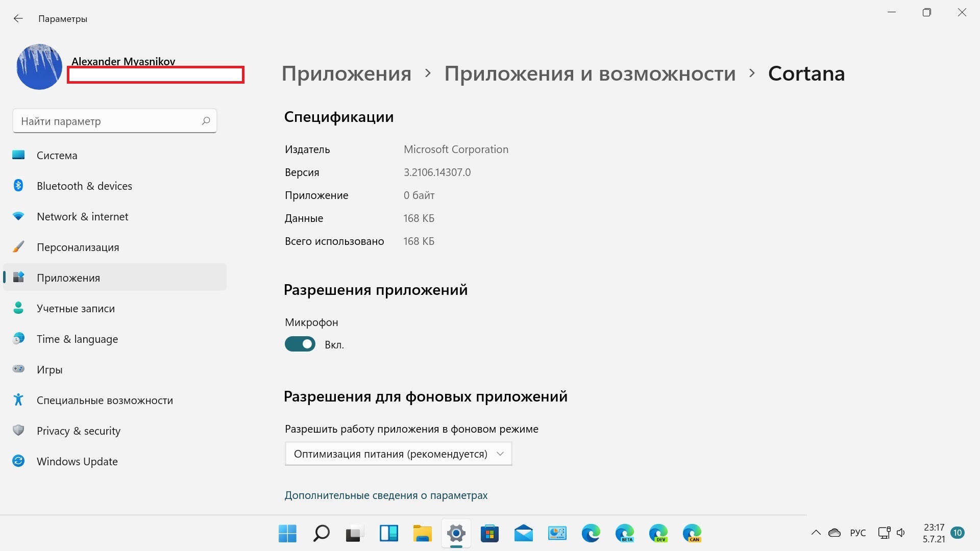
Task: Click the Privacy shield icon
Action: click(x=18, y=430)
